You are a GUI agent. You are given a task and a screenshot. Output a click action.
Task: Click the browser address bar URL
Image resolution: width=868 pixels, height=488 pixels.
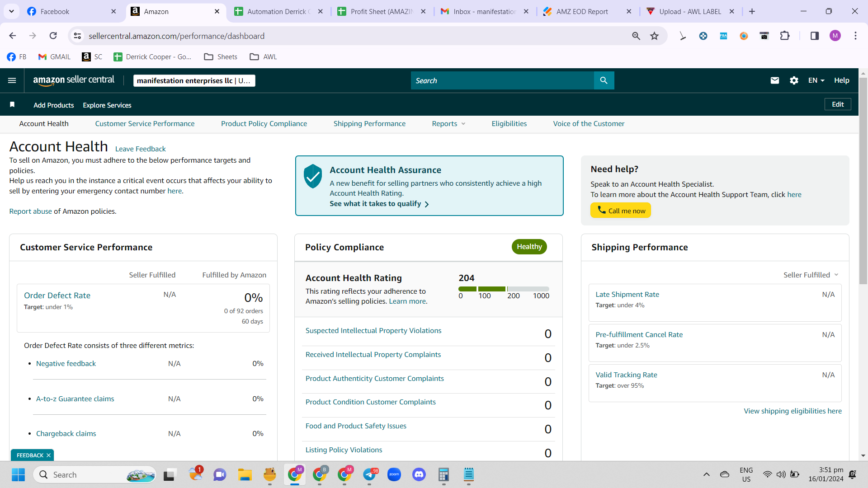click(x=176, y=36)
